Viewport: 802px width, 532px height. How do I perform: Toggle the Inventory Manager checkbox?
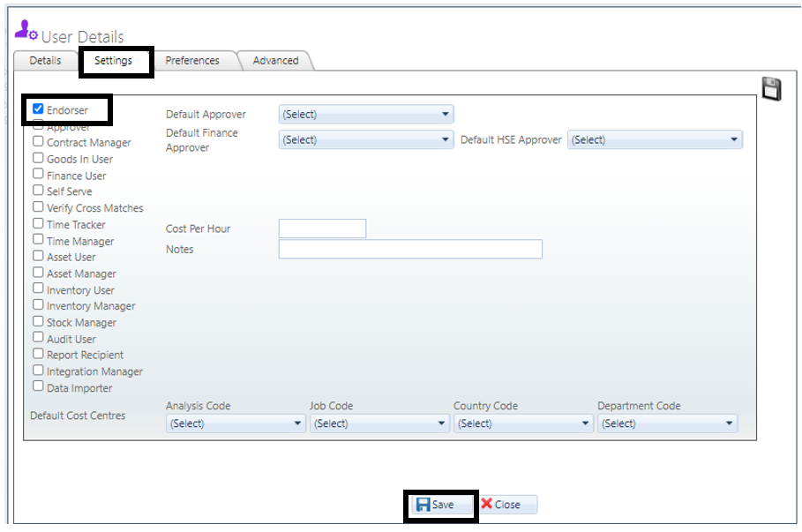click(38, 304)
